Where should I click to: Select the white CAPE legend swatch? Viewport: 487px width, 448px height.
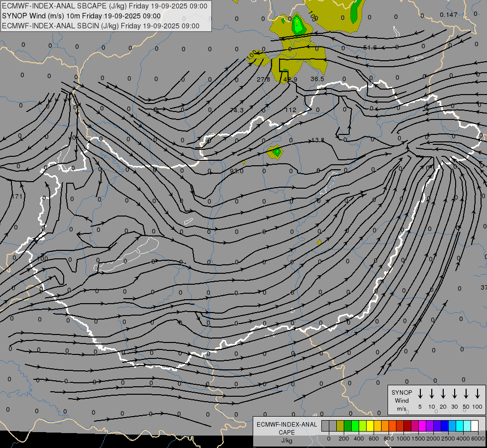[x=475, y=426]
